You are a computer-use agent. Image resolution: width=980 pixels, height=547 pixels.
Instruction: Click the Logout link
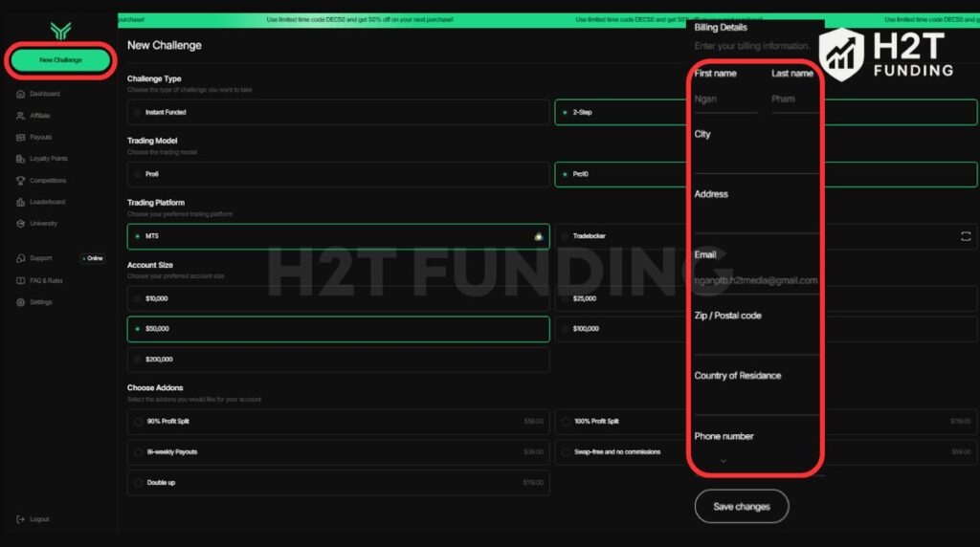(x=39, y=519)
